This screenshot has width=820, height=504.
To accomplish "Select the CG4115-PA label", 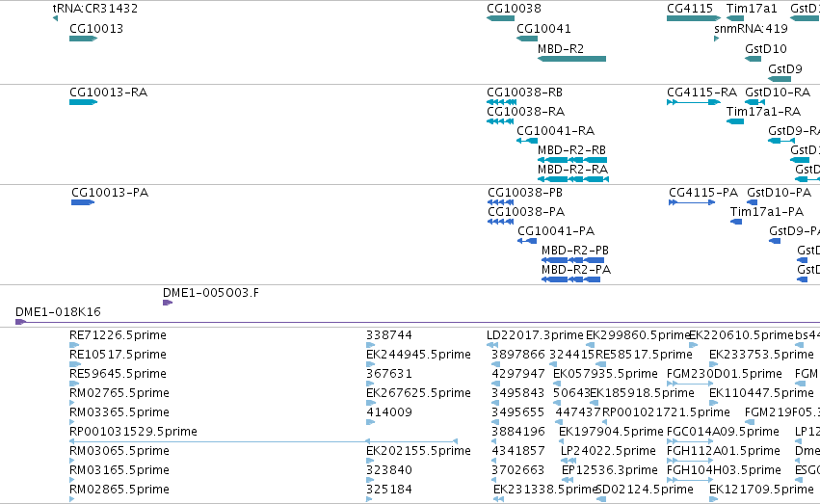I will [x=703, y=193].
